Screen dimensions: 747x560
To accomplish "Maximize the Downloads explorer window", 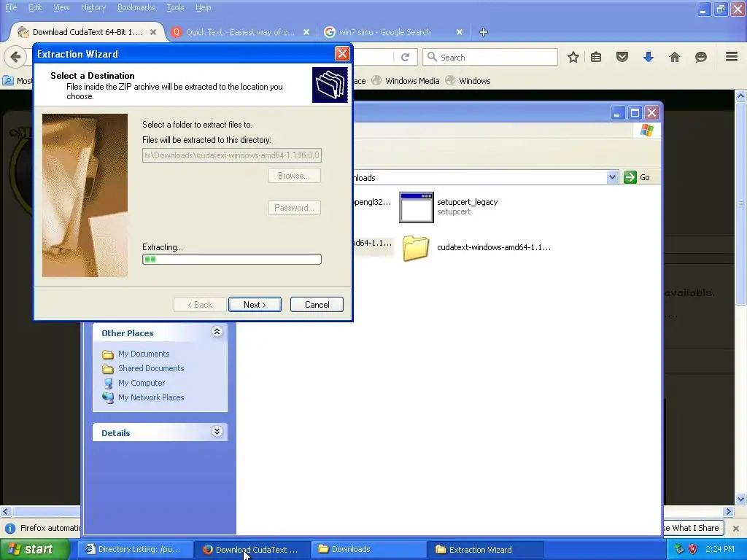I will 635,113.
